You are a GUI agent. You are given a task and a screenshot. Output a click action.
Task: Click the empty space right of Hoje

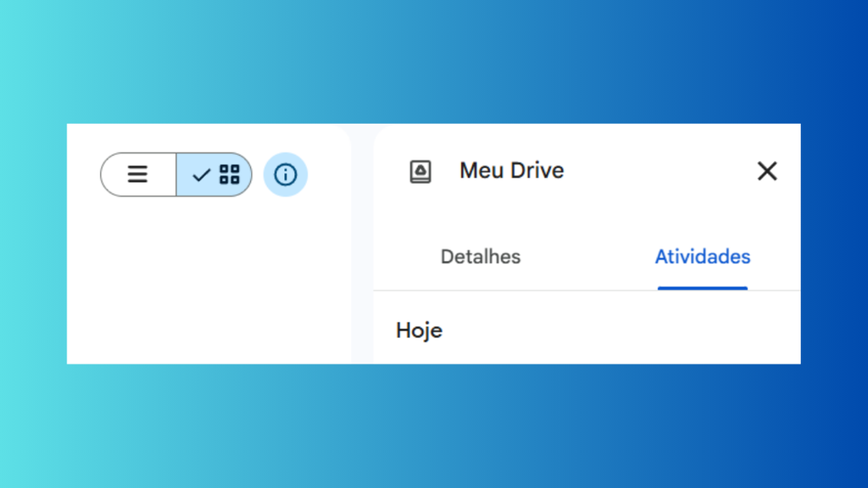click(619, 330)
